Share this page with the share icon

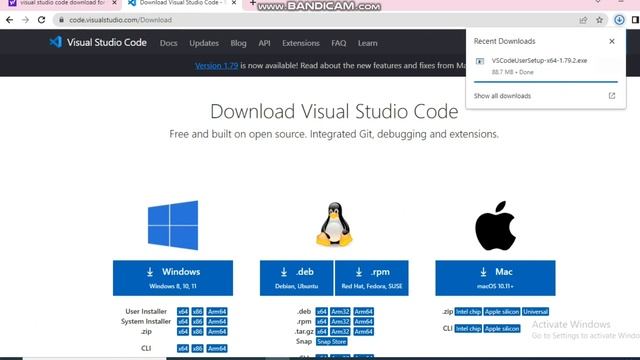[583, 20]
